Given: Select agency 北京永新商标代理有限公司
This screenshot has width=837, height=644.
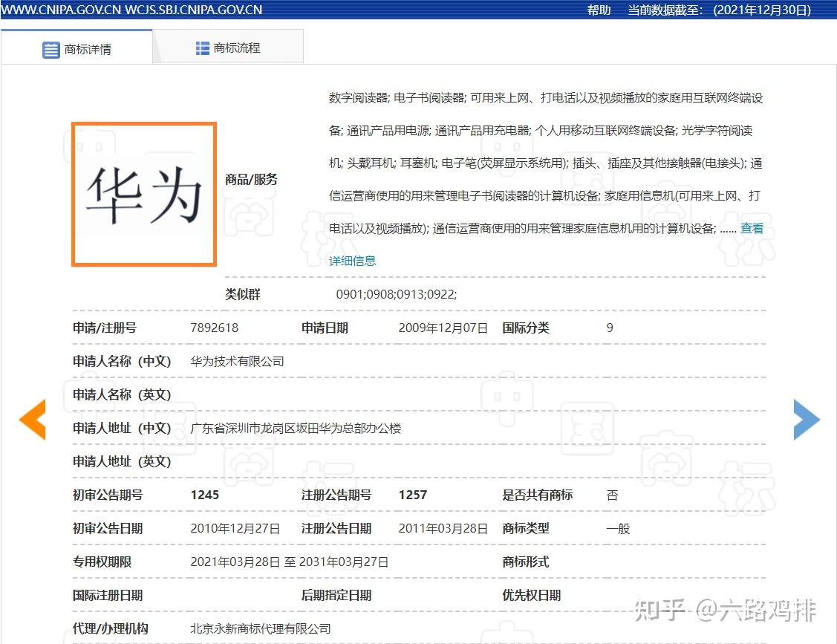Looking at the screenshot, I should (x=261, y=628).
